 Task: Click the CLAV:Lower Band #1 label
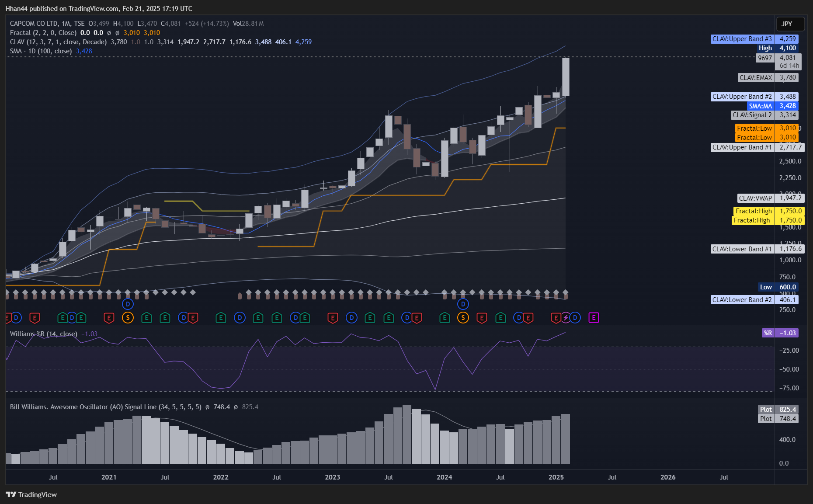757,249
